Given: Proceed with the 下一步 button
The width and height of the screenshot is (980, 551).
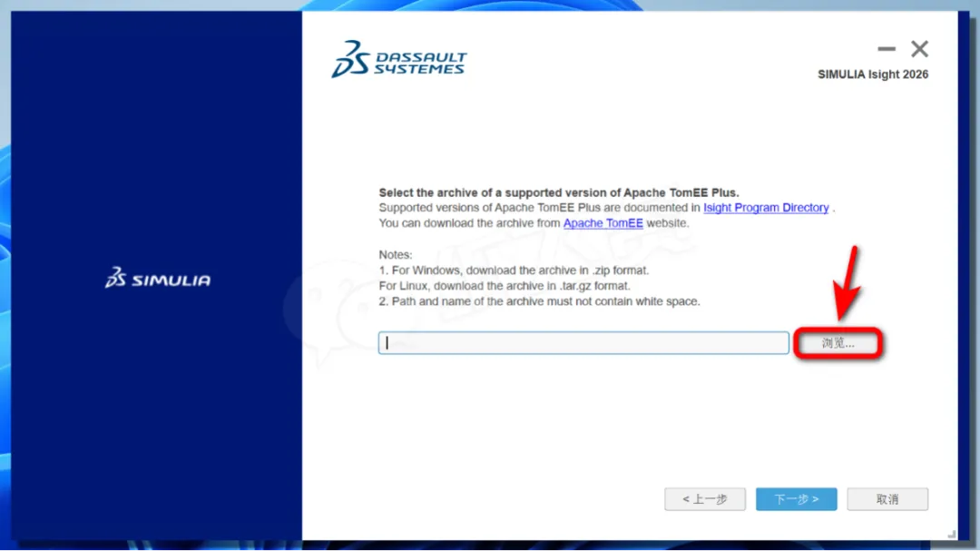Looking at the screenshot, I should 796,499.
